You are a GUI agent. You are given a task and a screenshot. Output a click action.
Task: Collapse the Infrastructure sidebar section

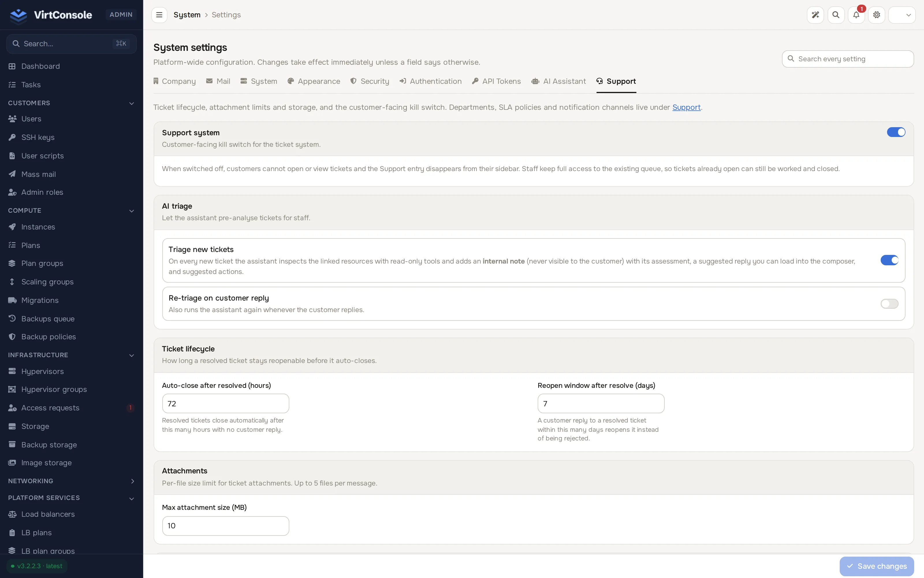coord(71,355)
